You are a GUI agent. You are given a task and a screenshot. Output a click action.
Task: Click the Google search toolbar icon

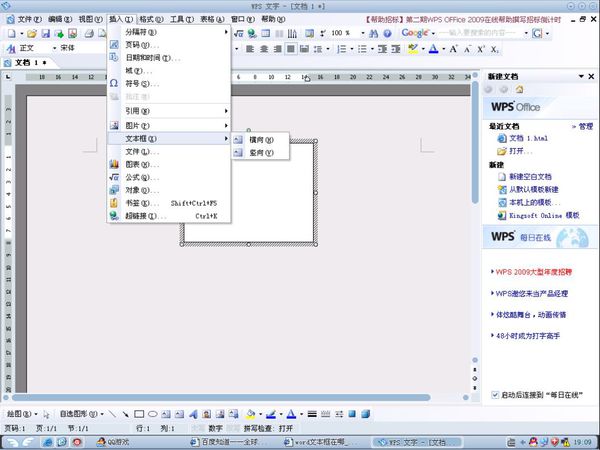click(x=414, y=33)
